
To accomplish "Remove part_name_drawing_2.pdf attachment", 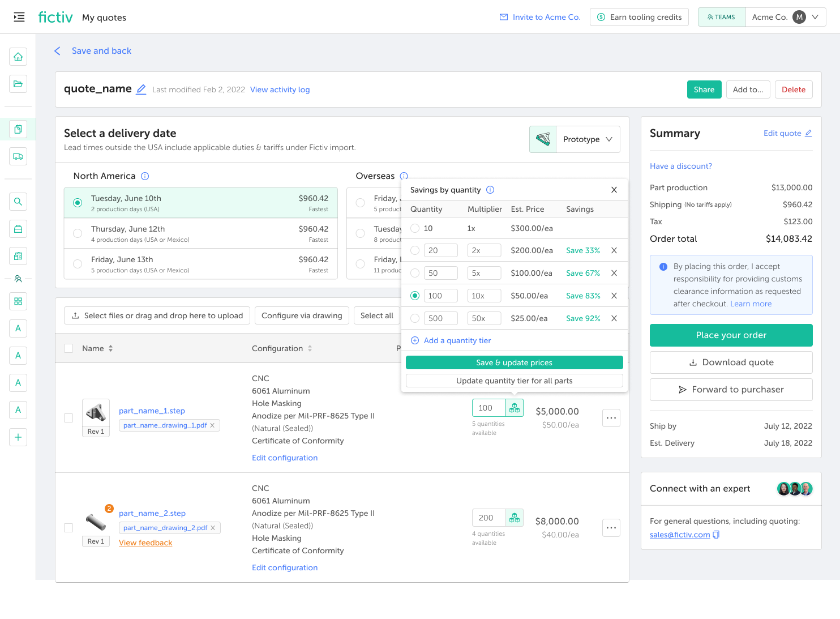I will coord(213,528).
